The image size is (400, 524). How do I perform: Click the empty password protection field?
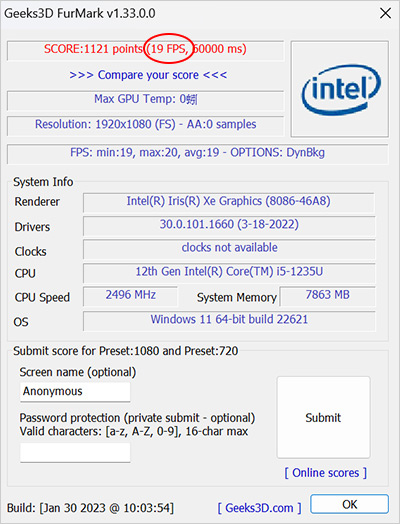(75, 452)
